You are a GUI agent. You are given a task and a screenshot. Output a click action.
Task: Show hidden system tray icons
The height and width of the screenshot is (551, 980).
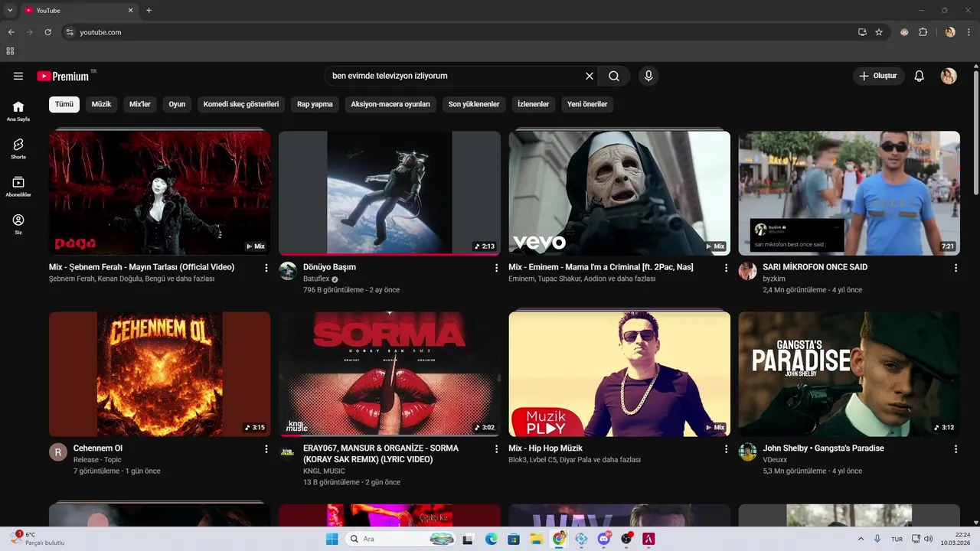(861, 539)
